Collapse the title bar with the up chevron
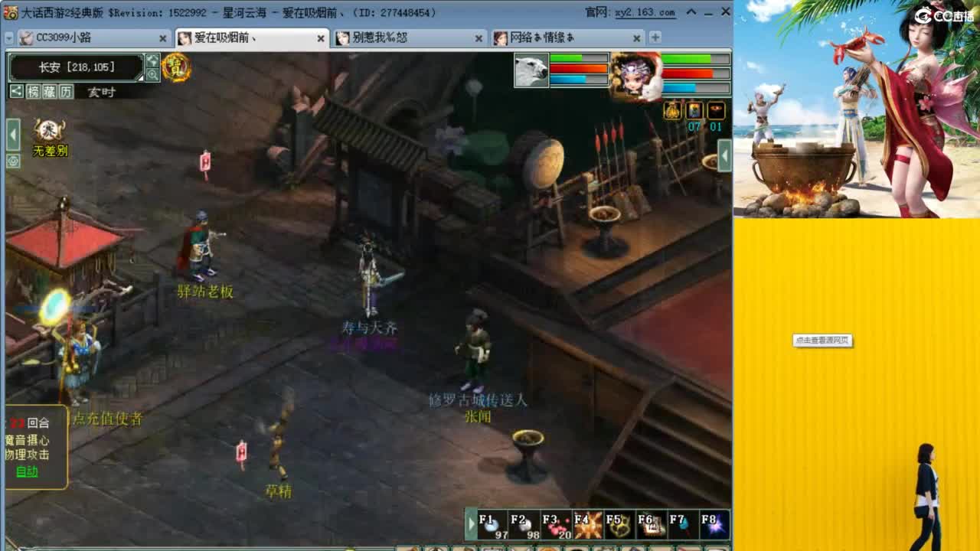980x551 pixels. [x=691, y=11]
